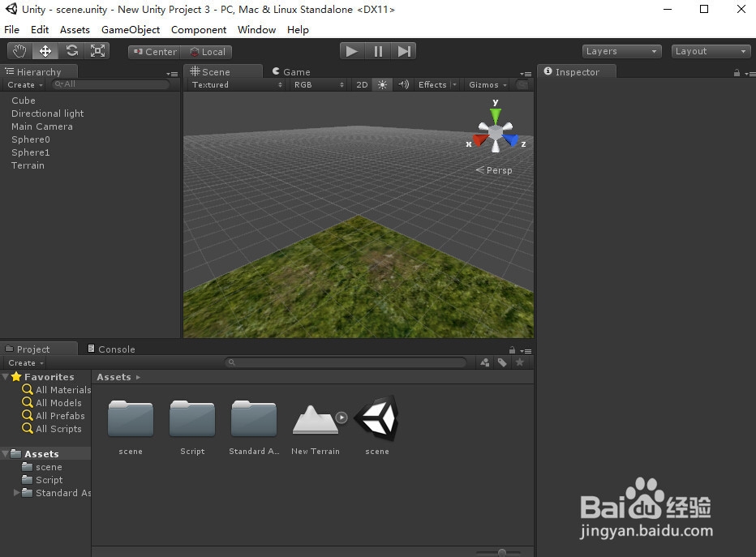Select the Project tab
Viewport: 756px width, 557px height.
[x=38, y=349]
